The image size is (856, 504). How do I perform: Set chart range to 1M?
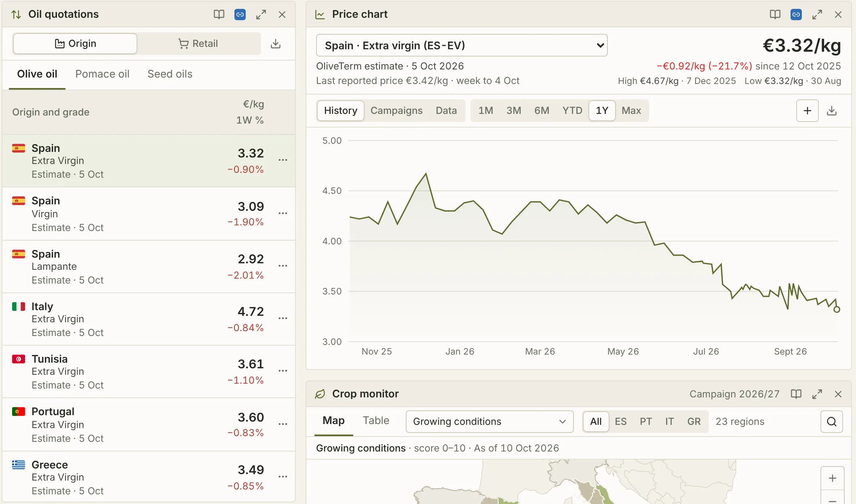click(x=486, y=111)
